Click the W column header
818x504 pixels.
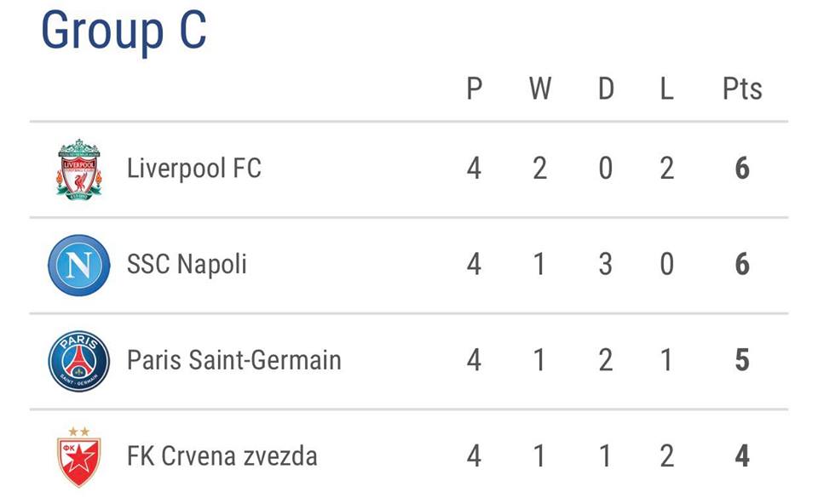[540, 89]
